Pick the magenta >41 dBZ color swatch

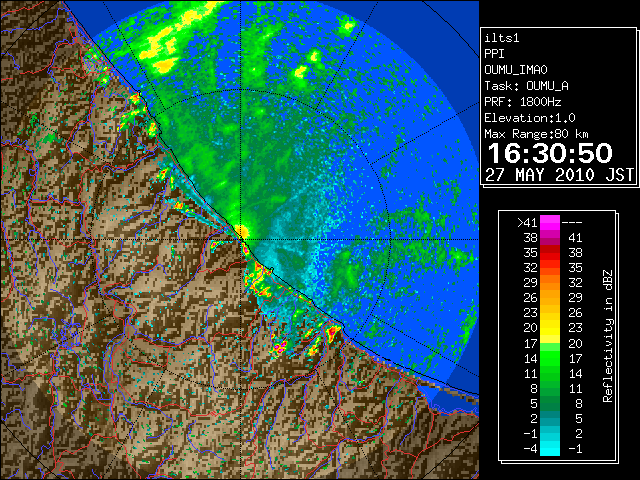tap(550, 222)
